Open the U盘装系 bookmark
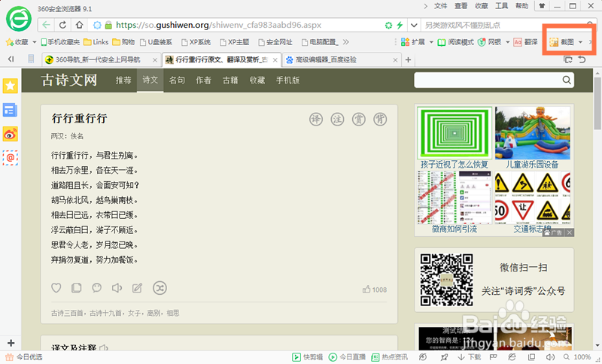Viewport: 602px width, 364px height. [x=156, y=42]
